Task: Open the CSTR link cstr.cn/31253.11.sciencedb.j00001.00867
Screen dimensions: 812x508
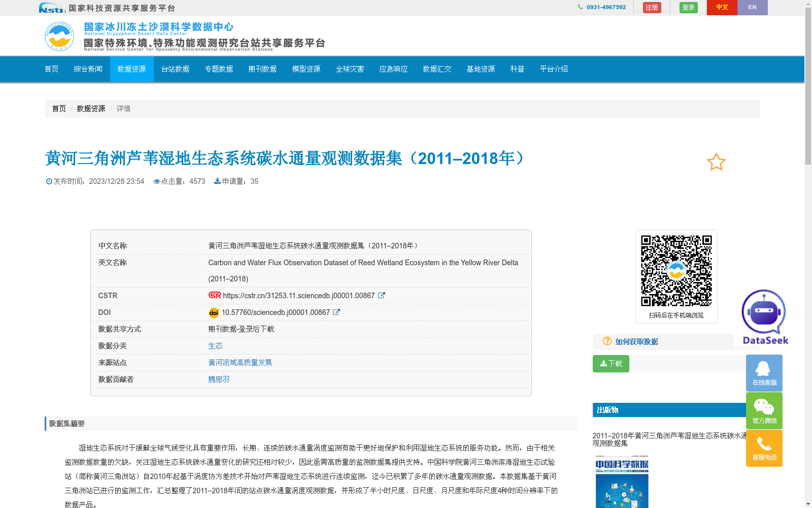Action: (299, 296)
